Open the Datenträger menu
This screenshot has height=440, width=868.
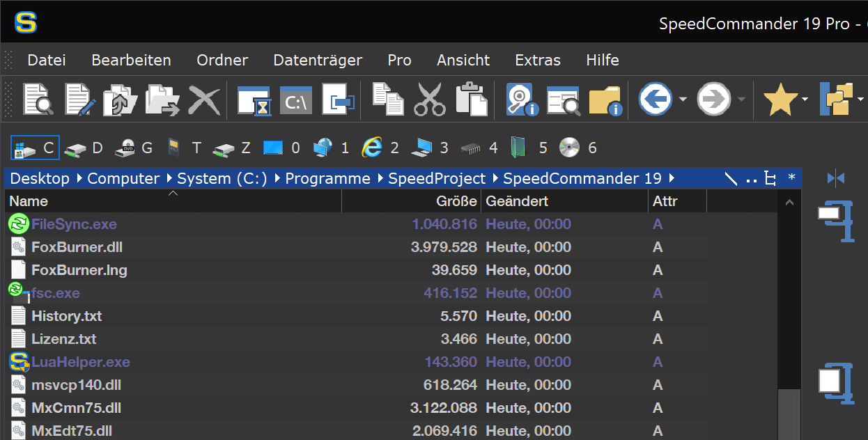[318, 61]
